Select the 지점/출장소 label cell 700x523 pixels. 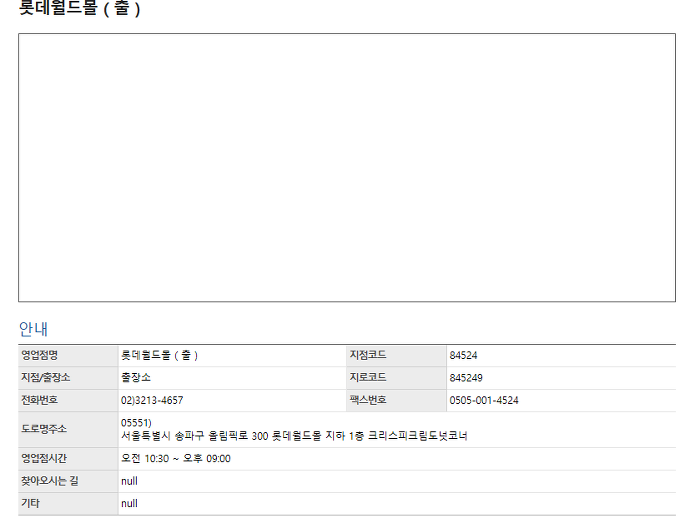pos(68,378)
